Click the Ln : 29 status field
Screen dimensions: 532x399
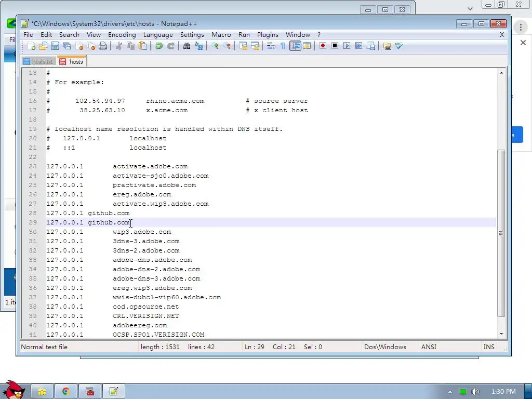click(255, 347)
